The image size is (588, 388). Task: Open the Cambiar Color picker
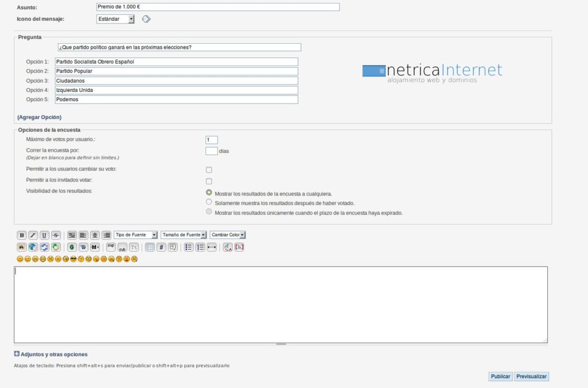pos(227,235)
